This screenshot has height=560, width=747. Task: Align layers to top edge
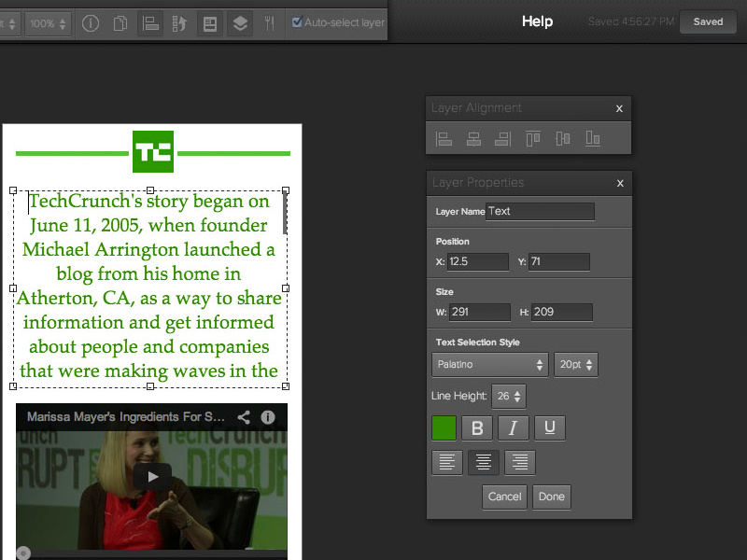coord(533,139)
